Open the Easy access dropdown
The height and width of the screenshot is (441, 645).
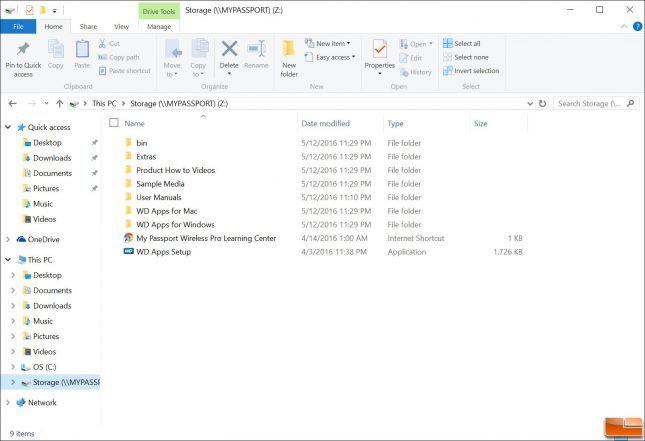(330, 57)
